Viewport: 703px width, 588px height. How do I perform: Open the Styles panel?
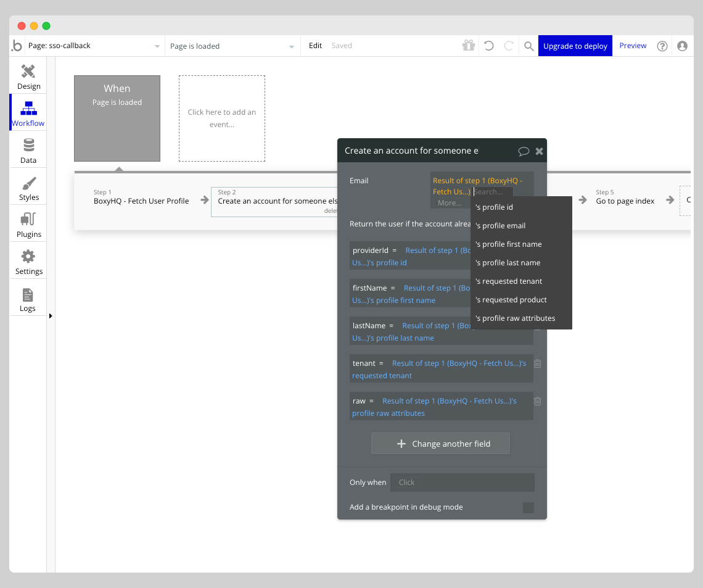click(28, 186)
